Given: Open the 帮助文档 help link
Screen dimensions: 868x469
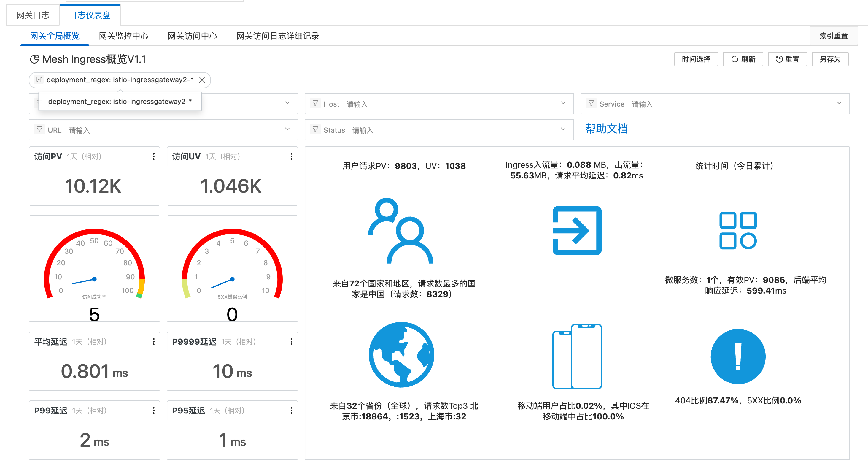Looking at the screenshot, I should [x=606, y=129].
